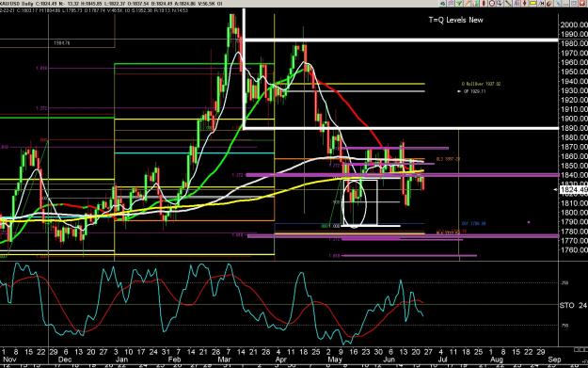Click the Dec month label on time axis

(65, 360)
